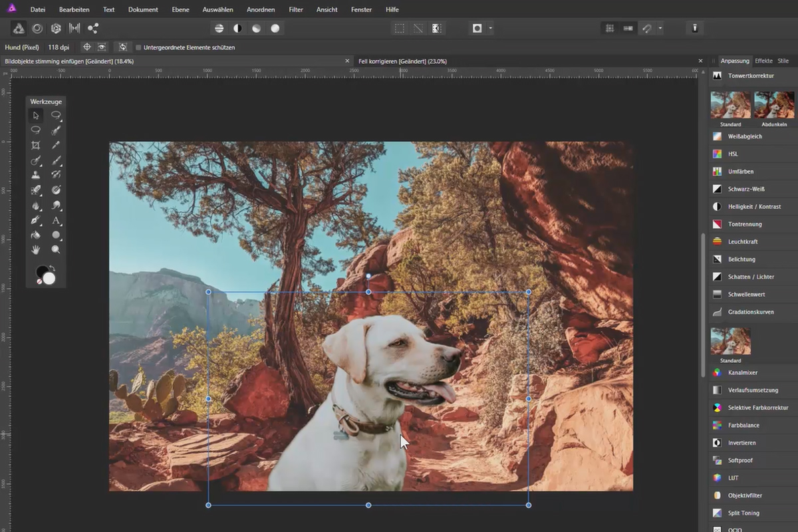798x532 pixels.
Task: Switch to the Stile panel tab
Action: (x=783, y=61)
